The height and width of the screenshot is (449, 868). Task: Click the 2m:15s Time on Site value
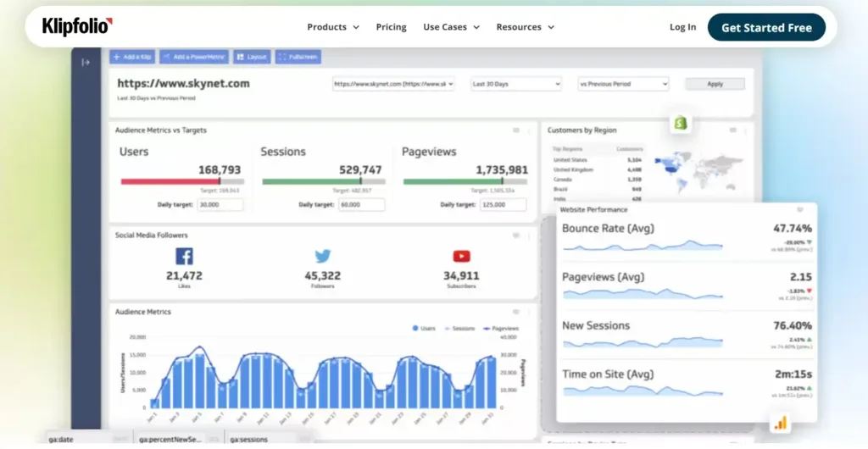[793, 374]
